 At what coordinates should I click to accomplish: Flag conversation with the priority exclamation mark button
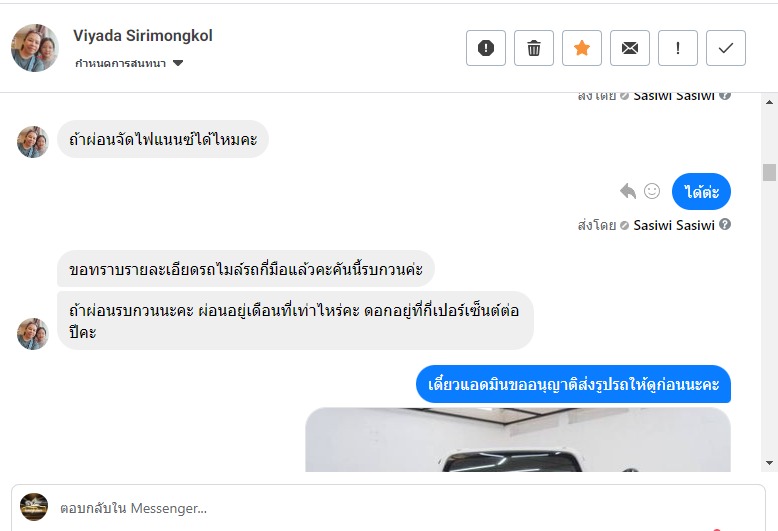(678, 48)
